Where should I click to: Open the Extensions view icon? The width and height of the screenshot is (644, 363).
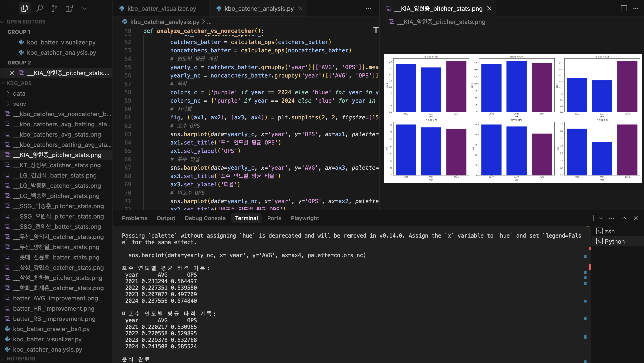pyautogui.click(x=69, y=9)
